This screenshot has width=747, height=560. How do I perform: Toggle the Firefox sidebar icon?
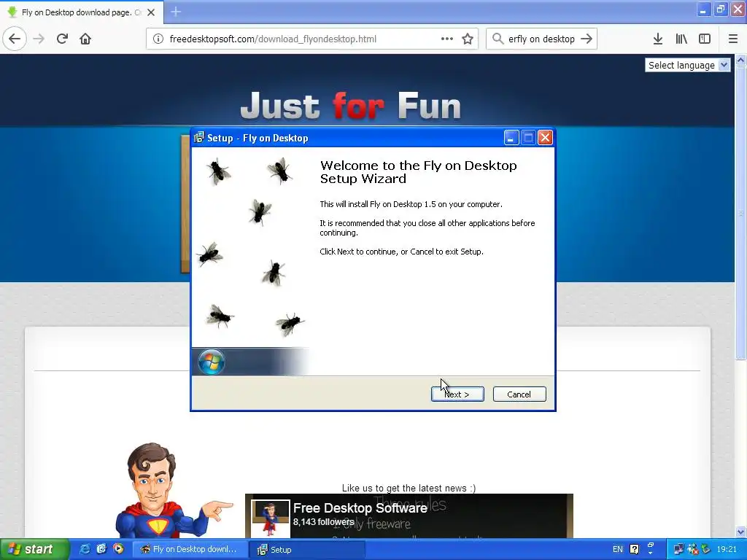coord(705,39)
